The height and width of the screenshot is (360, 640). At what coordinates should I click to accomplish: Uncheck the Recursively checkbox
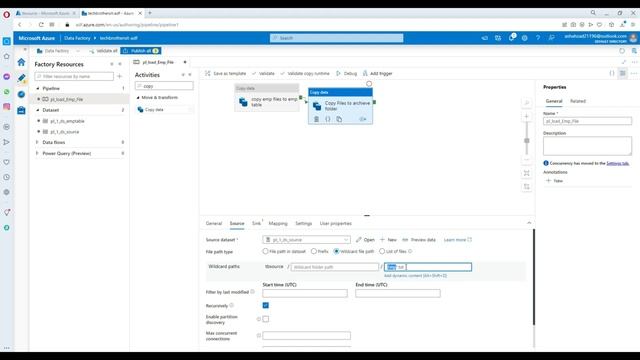(x=266, y=305)
